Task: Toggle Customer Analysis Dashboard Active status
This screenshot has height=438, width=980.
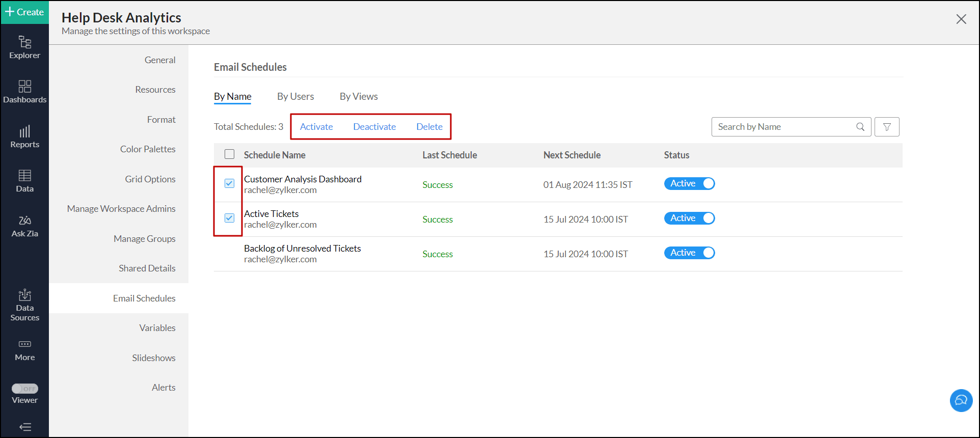Action: tap(690, 183)
